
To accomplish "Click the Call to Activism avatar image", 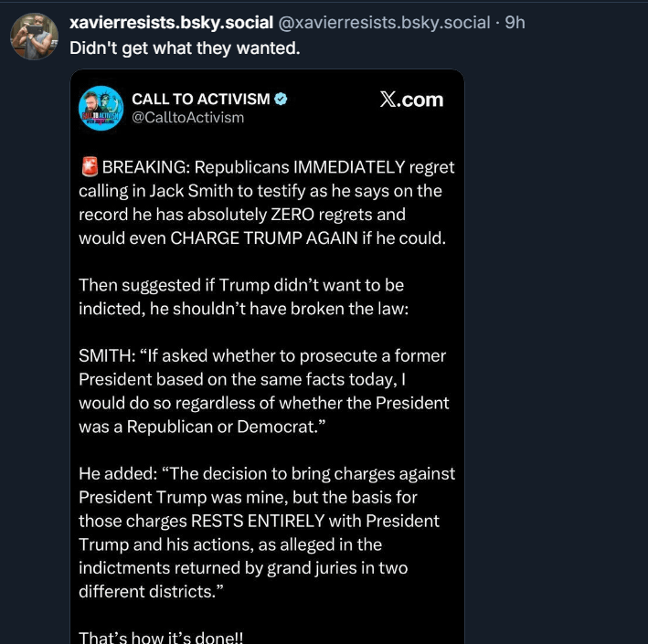I will [101, 108].
